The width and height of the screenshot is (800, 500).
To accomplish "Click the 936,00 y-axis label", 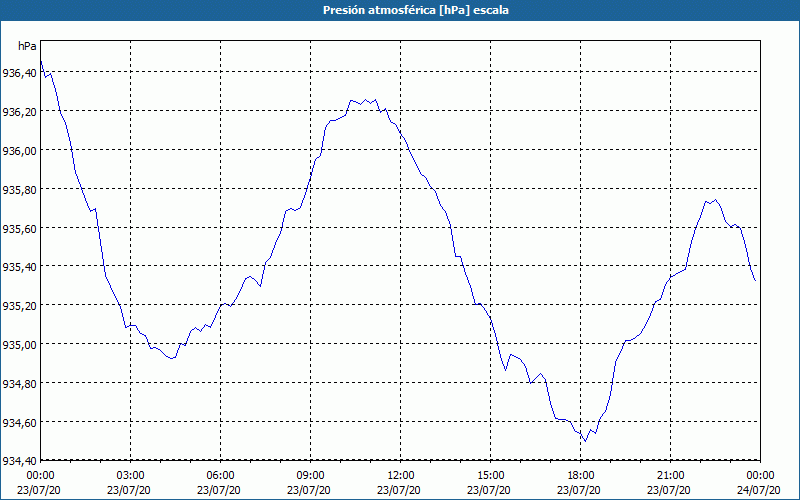I will 19,151.
